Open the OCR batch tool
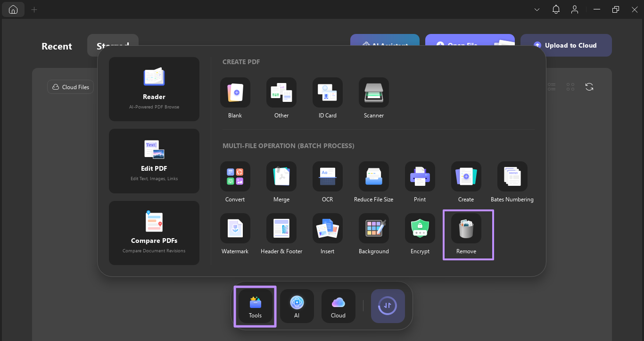The image size is (644, 341). 327,183
